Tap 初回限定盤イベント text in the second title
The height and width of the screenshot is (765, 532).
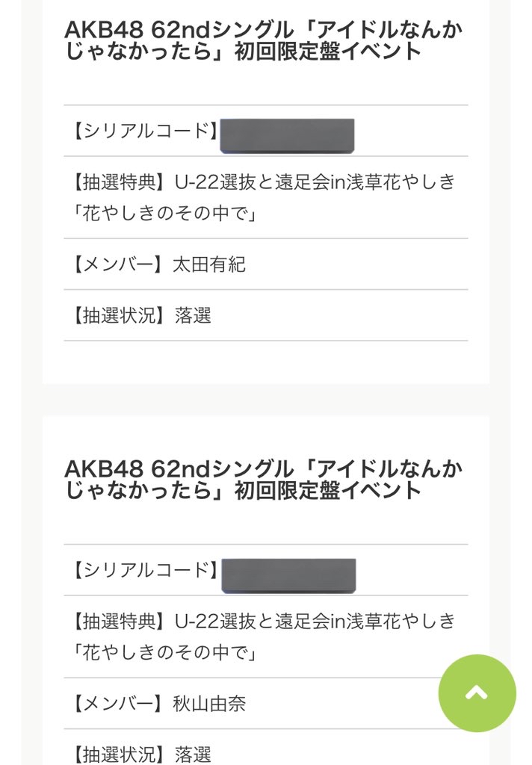[327, 491]
